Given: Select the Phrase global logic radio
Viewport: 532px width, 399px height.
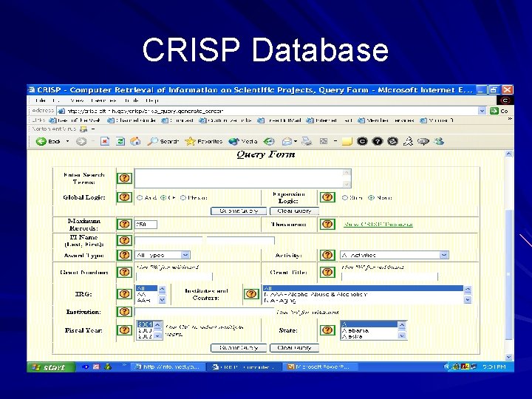Looking at the screenshot, I should point(183,197).
